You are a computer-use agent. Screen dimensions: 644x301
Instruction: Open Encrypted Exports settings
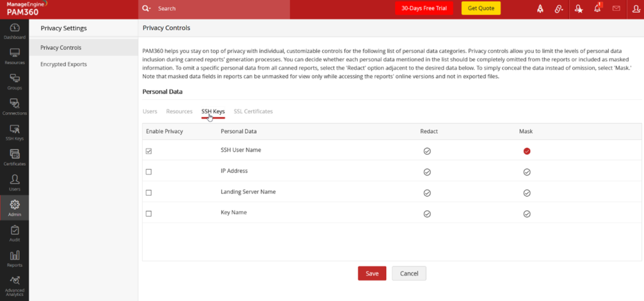pyautogui.click(x=64, y=64)
